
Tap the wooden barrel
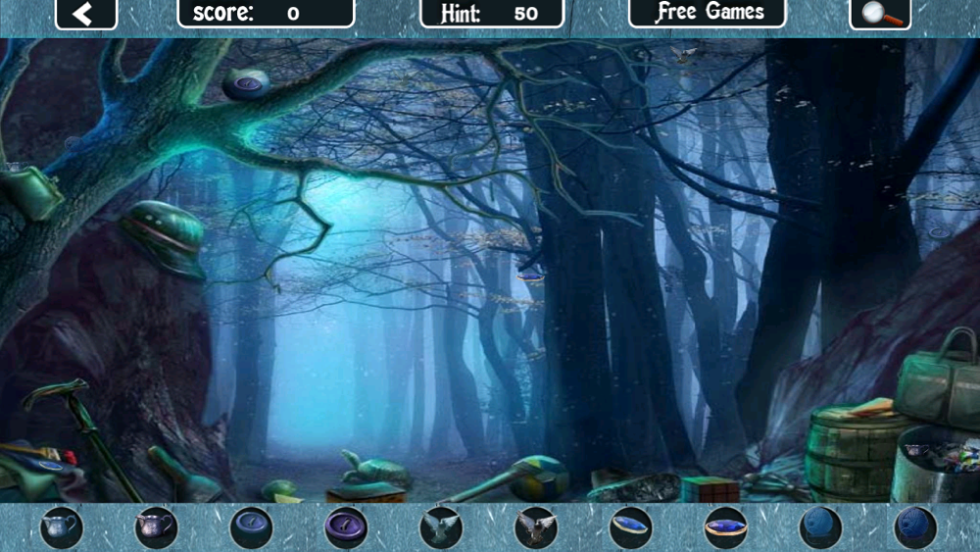pos(854,453)
